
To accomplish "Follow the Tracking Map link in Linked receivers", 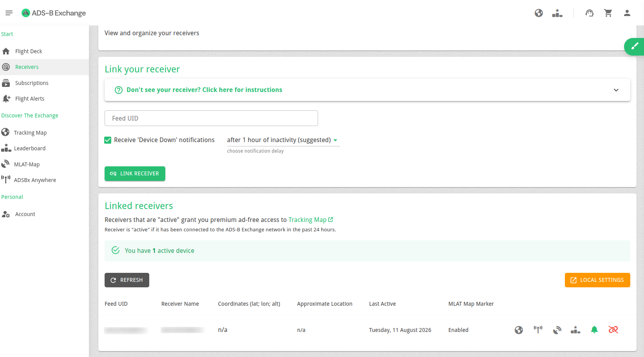I will coord(311,220).
